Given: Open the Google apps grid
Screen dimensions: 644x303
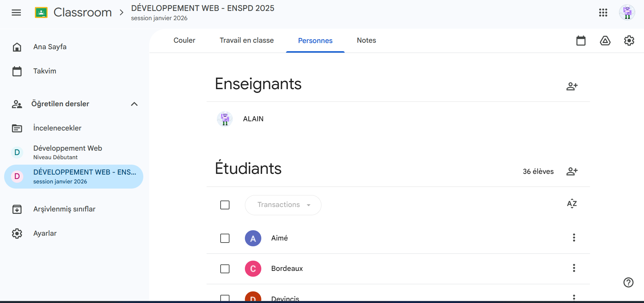Looking at the screenshot, I should [603, 13].
